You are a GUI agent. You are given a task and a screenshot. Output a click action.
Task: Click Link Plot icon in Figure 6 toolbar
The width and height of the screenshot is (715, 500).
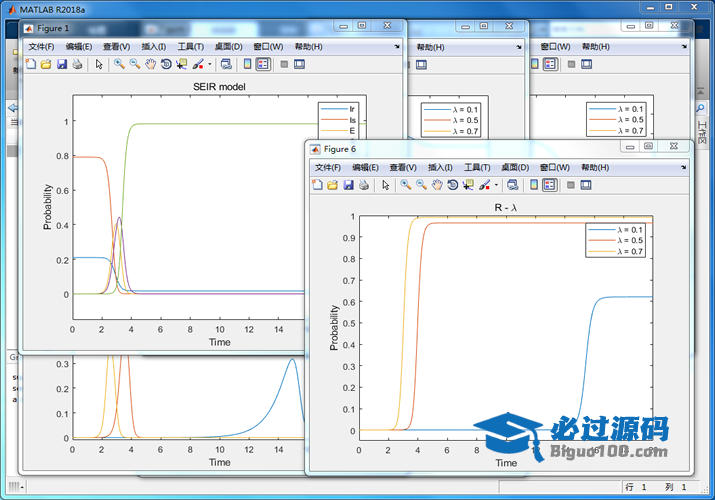(513, 185)
